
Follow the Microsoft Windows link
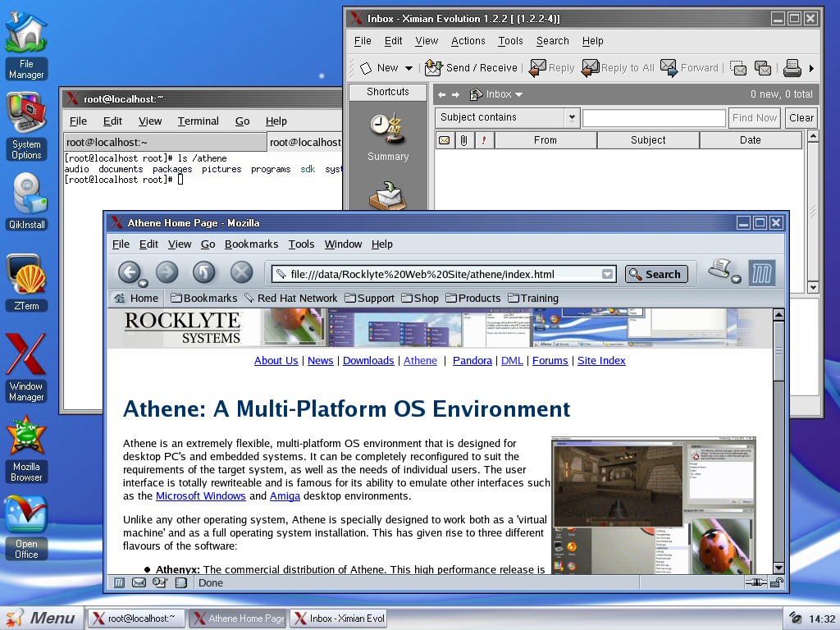coord(201,496)
